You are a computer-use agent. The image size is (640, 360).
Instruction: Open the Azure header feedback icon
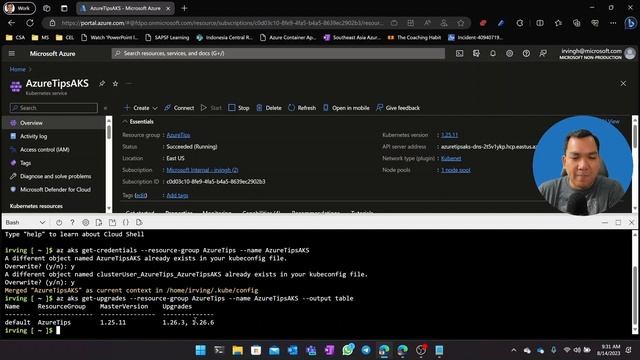click(543, 53)
